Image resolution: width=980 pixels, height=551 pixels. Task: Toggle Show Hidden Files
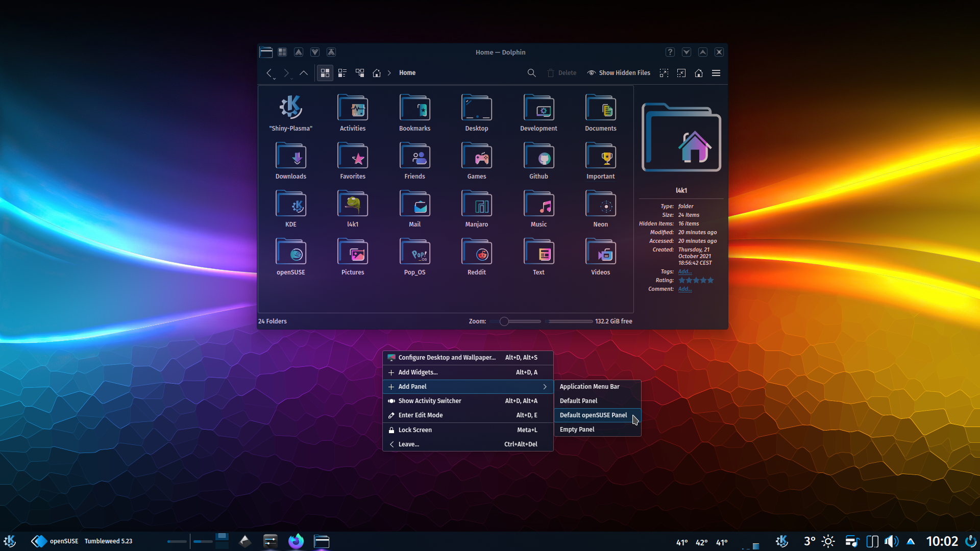coord(619,73)
